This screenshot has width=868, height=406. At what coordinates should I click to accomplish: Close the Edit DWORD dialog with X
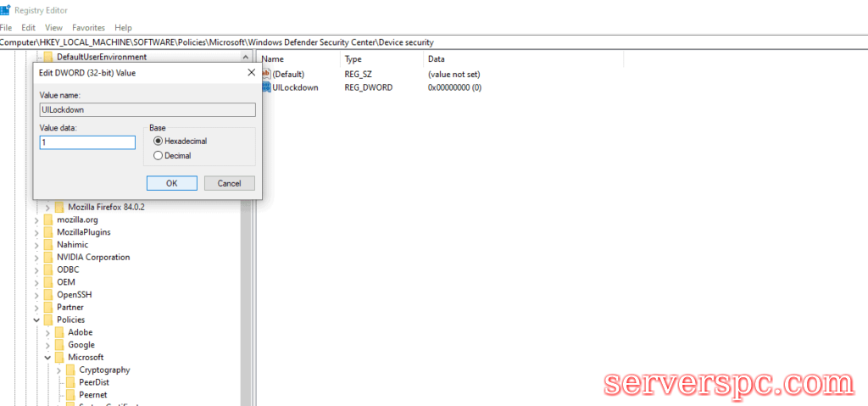251,73
